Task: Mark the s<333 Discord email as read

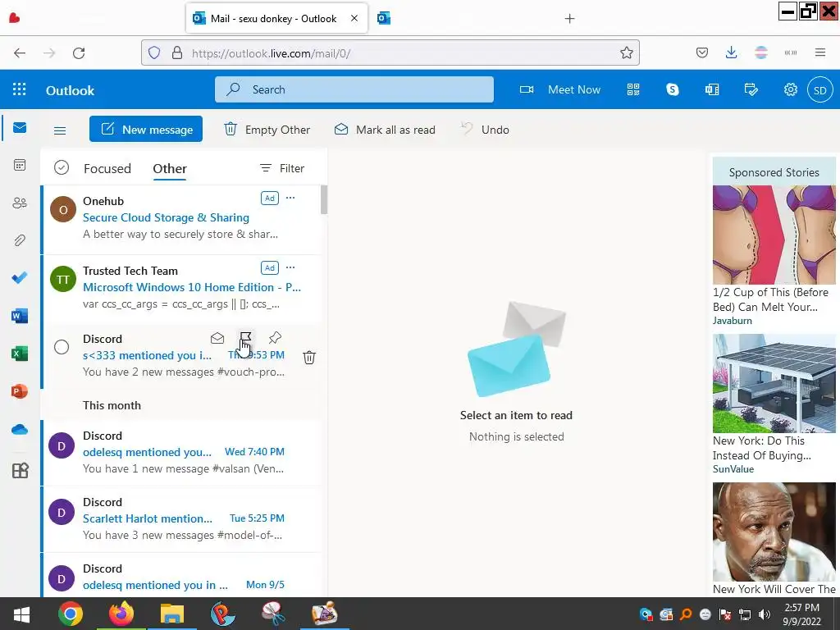Action: point(217,338)
